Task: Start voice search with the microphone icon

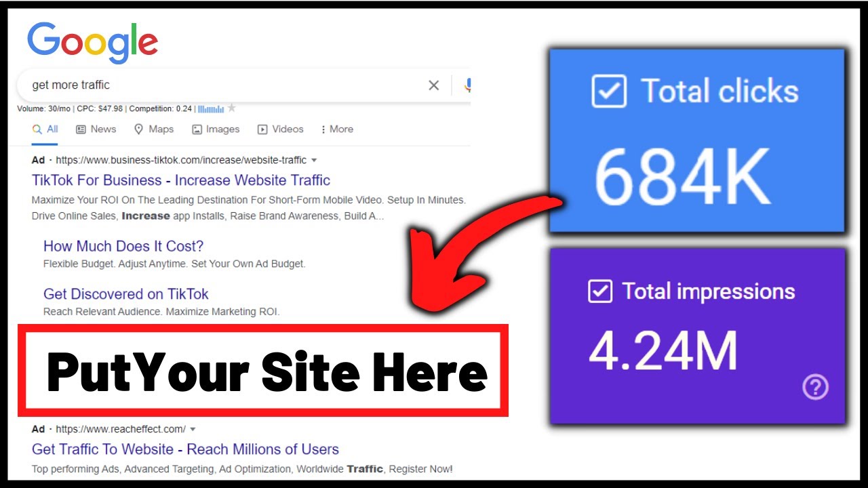Action: pos(467,85)
